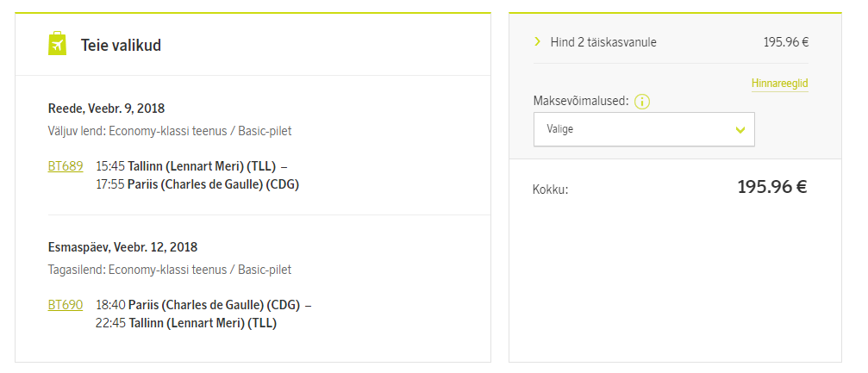Click the dropdown arrow in payment selector
Viewport: 868px width, 373px height.
[740, 130]
